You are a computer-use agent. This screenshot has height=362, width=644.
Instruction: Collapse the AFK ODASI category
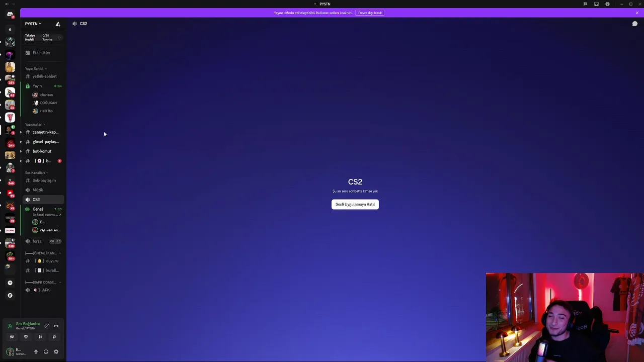point(43,283)
